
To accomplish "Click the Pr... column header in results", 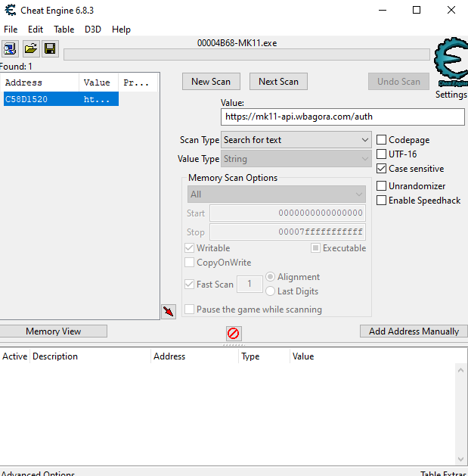I will coord(138,82).
